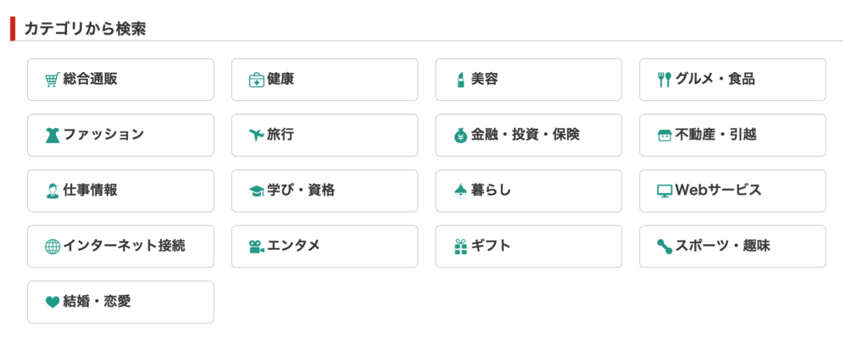Image resolution: width=868 pixels, height=349 pixels.
Task: Click the lamp icon beside 暮らし
Action: [460, 191]
